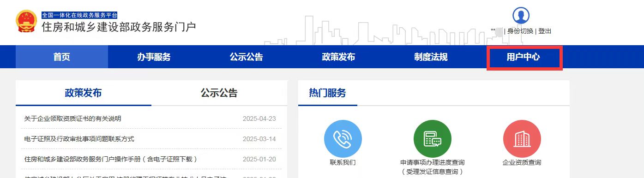
Task: Open 制度法规 navigation item
Action: (x=431, y=57)
